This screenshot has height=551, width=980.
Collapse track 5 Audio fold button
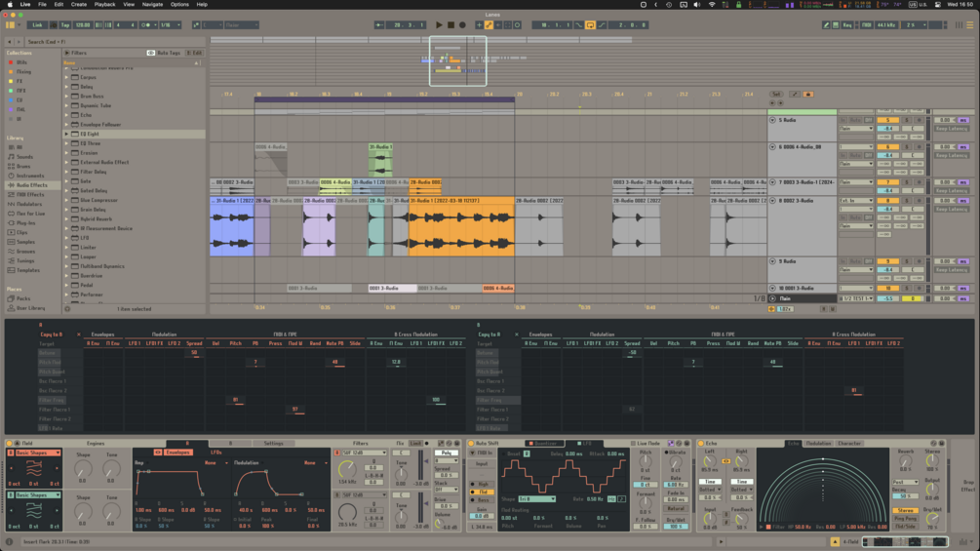tap(772, 119)
